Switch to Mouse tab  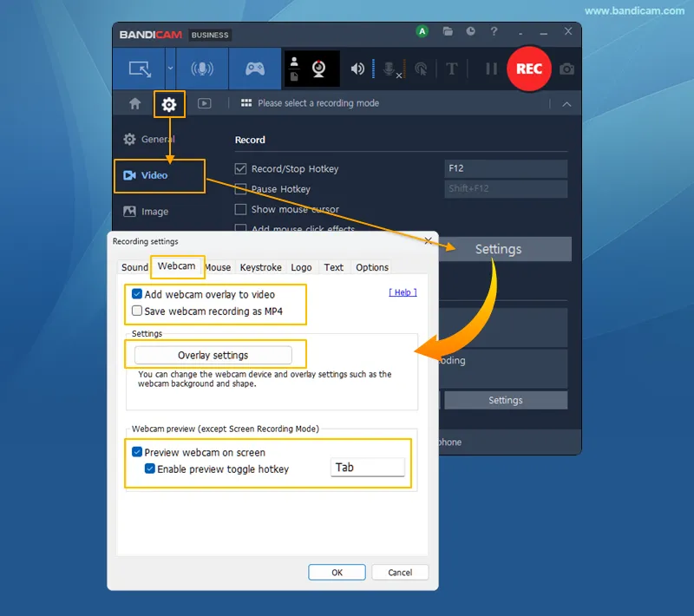click(219, 267)
